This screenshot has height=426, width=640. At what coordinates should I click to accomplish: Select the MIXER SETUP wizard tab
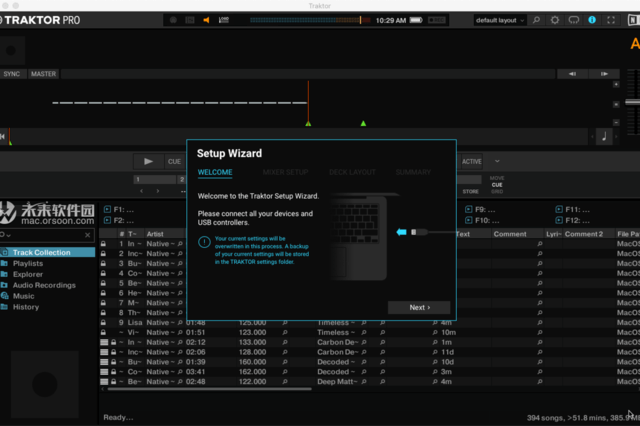tap(285, 172)
